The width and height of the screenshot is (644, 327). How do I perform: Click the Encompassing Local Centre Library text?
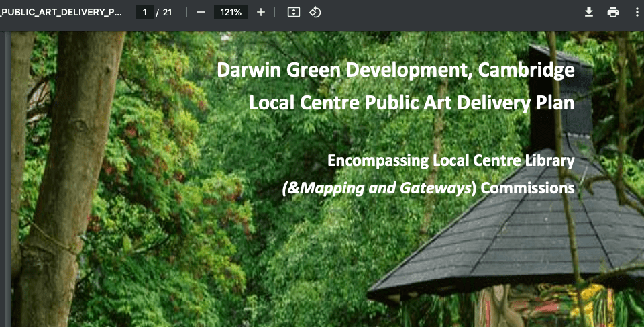click(x=450, y=160)
